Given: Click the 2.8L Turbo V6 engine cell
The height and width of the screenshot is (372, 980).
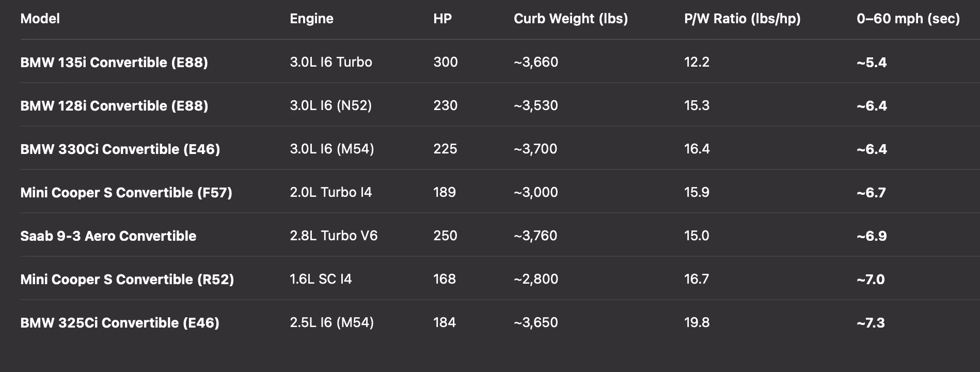Looking at the screenshot, I should point(334,236).
